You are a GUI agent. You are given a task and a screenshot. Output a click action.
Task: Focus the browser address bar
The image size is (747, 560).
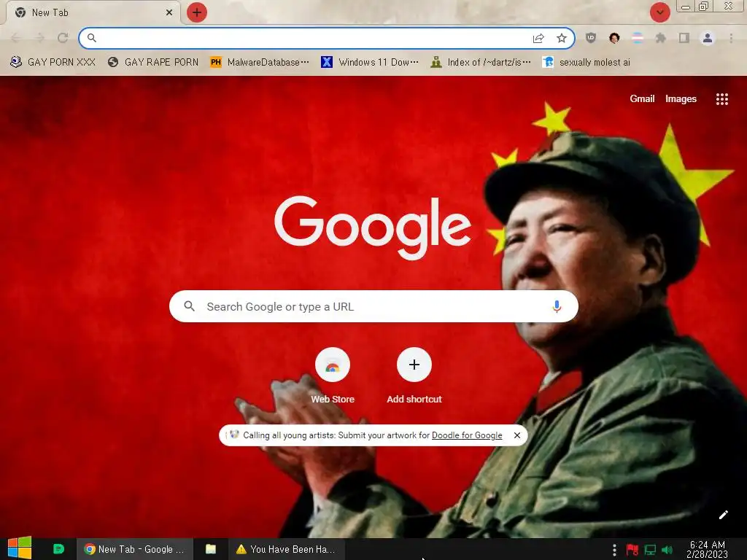coord(326,38)
